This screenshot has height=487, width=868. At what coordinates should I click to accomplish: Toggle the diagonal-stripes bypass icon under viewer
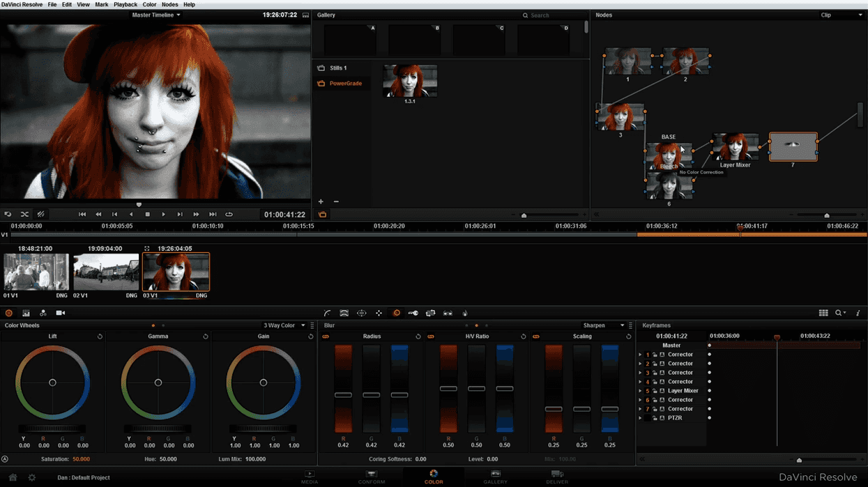point(40,215)
